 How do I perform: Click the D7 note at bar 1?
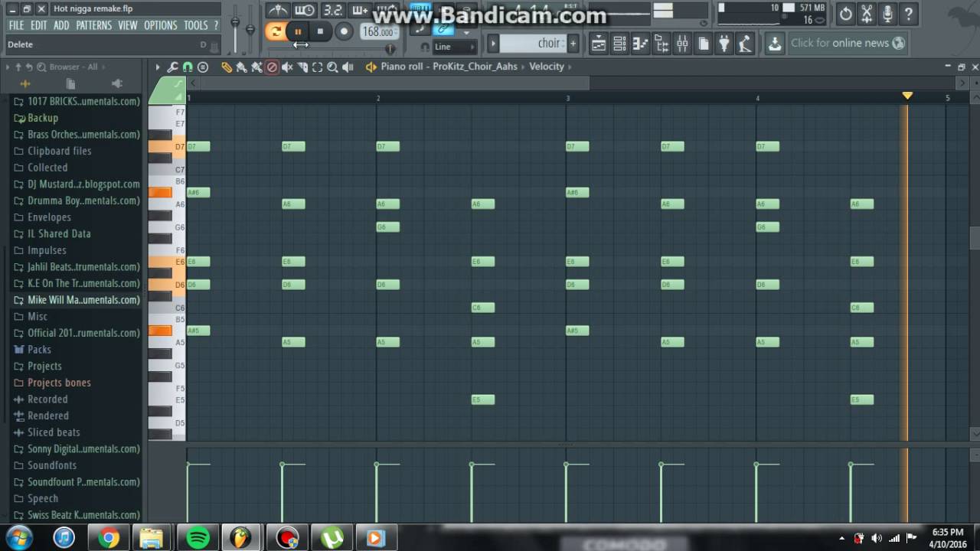coord(198,146)
